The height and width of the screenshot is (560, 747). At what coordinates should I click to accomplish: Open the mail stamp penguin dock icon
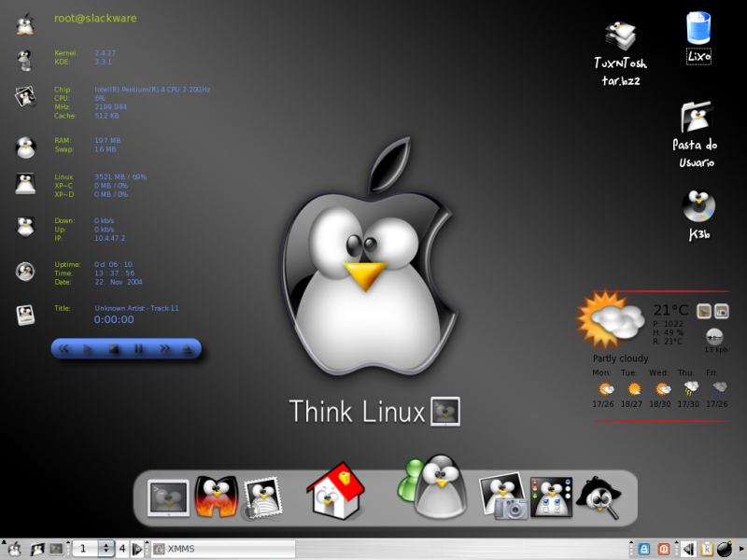[263, 498]
